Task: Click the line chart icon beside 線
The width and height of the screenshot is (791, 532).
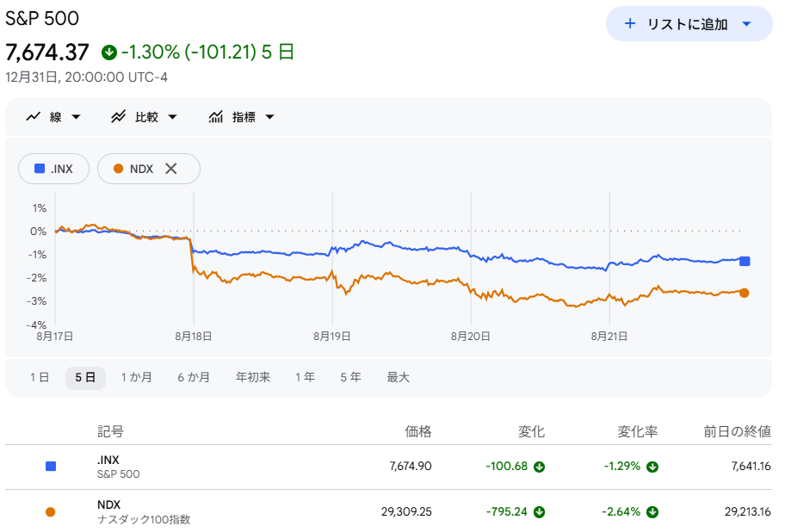Action: (34, 116)
